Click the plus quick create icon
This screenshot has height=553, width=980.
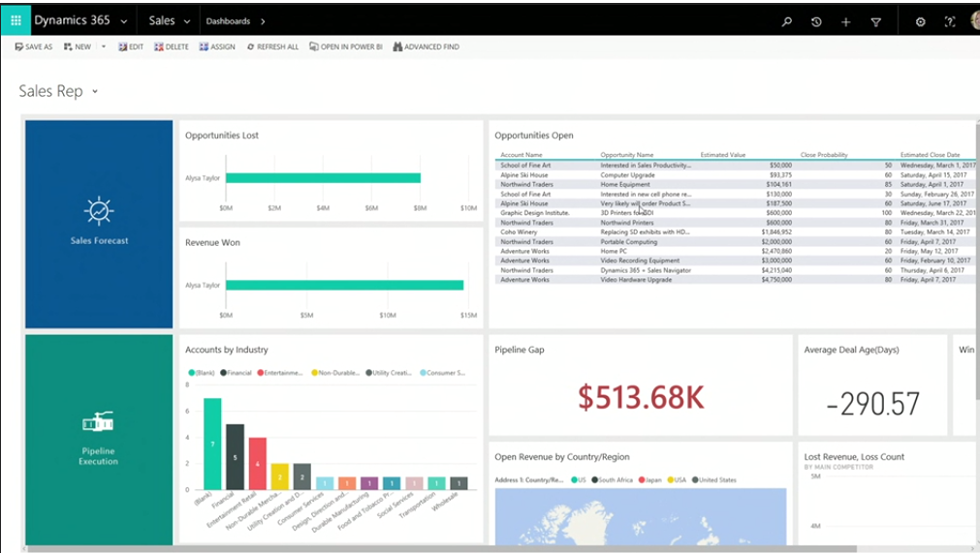[845, 21]
